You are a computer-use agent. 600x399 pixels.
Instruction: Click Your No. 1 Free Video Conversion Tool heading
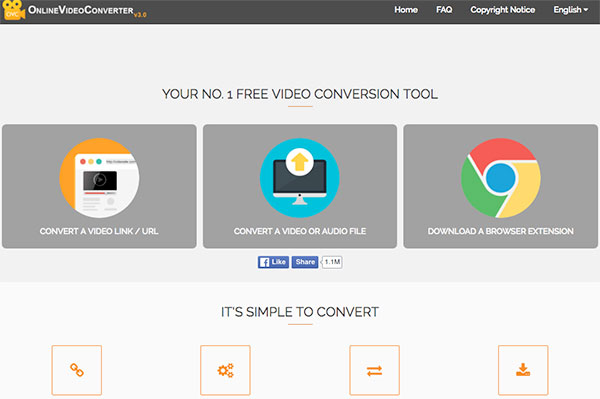pos(300,94)
